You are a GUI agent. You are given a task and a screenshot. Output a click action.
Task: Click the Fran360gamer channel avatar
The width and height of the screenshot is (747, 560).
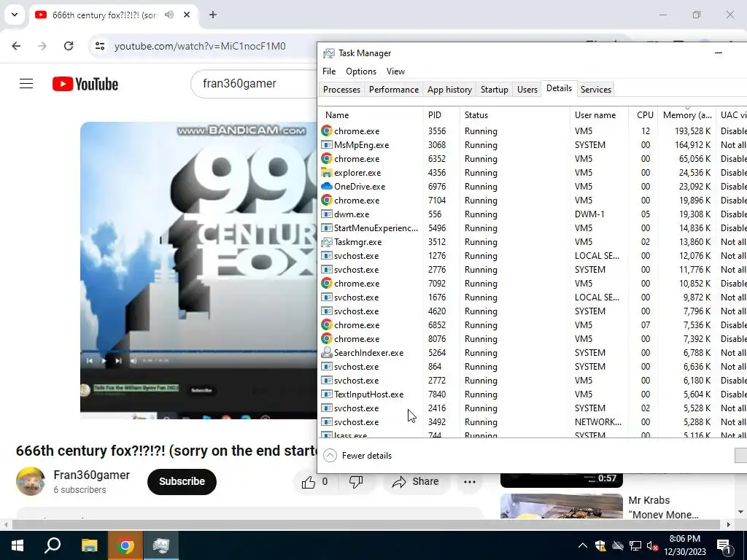click(x=31, y=481)
